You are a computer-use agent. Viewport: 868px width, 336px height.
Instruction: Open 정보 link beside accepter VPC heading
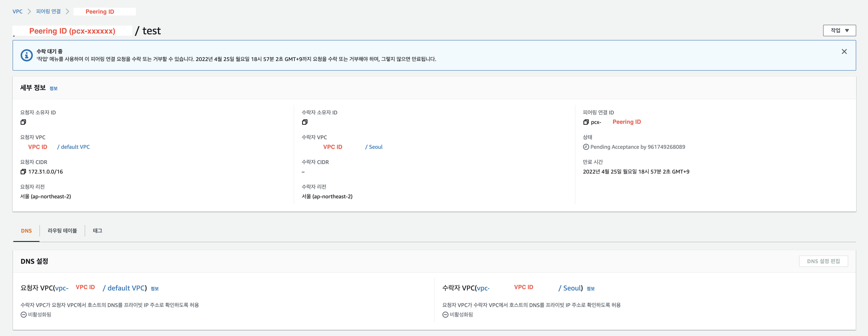(x=590, y=289)
